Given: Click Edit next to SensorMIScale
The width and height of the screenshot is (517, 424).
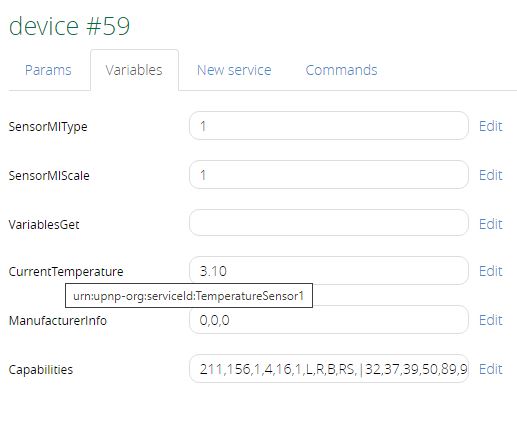Looking at the screenshot, I should 490,175.
